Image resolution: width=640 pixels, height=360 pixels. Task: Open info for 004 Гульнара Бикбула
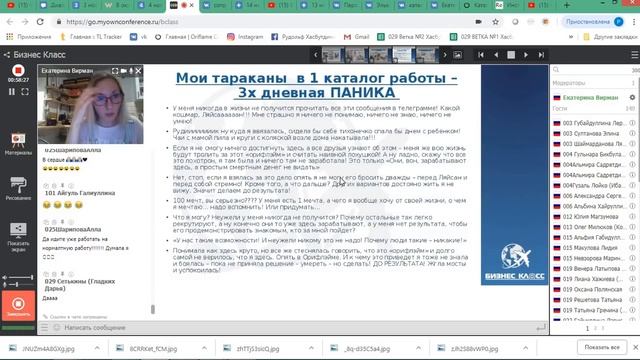coord(632,154)
